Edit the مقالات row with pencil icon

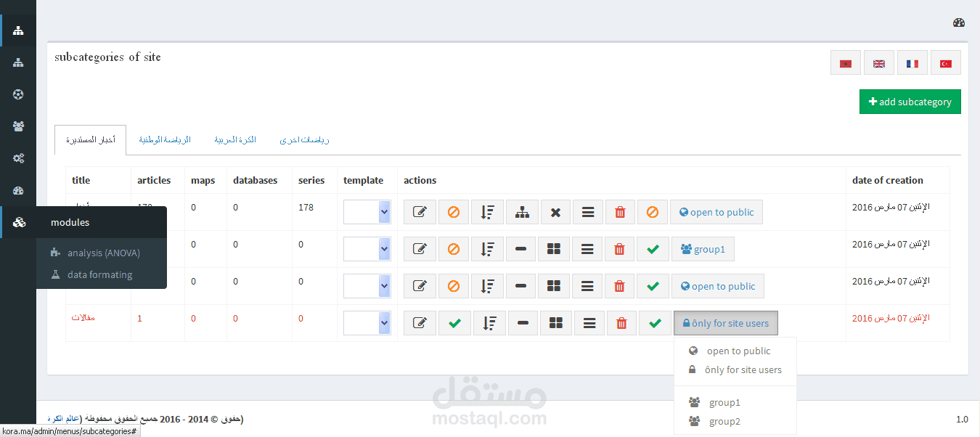(420, 323)
